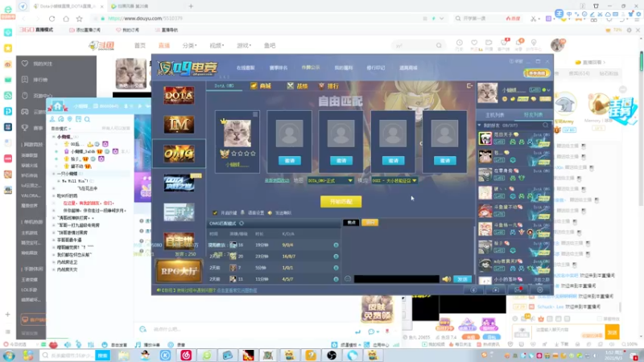Select the Dota OMG tab

coord(225,86)
